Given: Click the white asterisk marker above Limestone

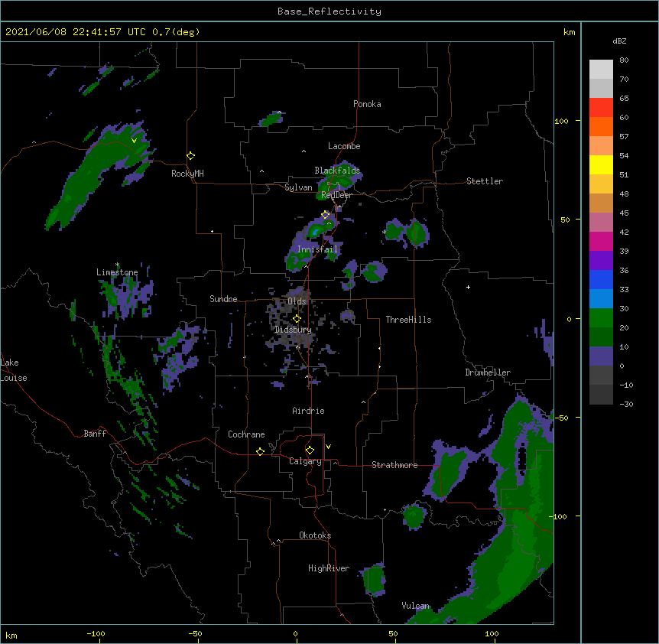Looking at the screenshot, I should click(117, 265).
